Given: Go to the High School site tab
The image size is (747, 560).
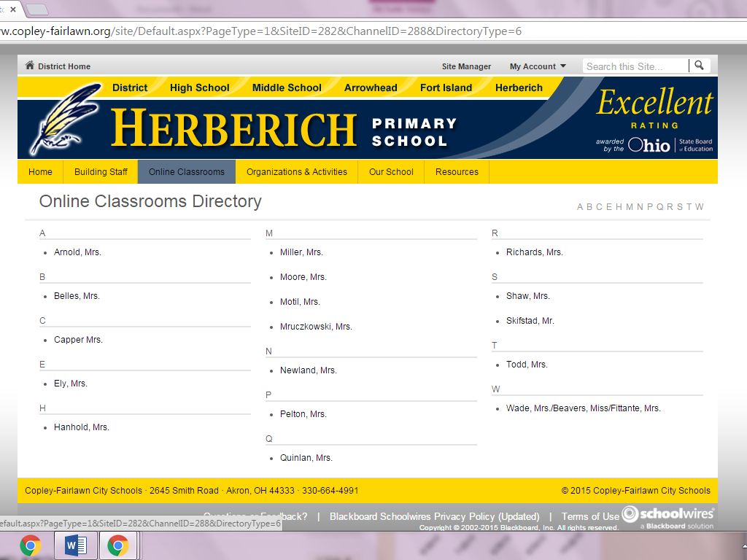Looking at the screenshot, I should coord(199,87).
